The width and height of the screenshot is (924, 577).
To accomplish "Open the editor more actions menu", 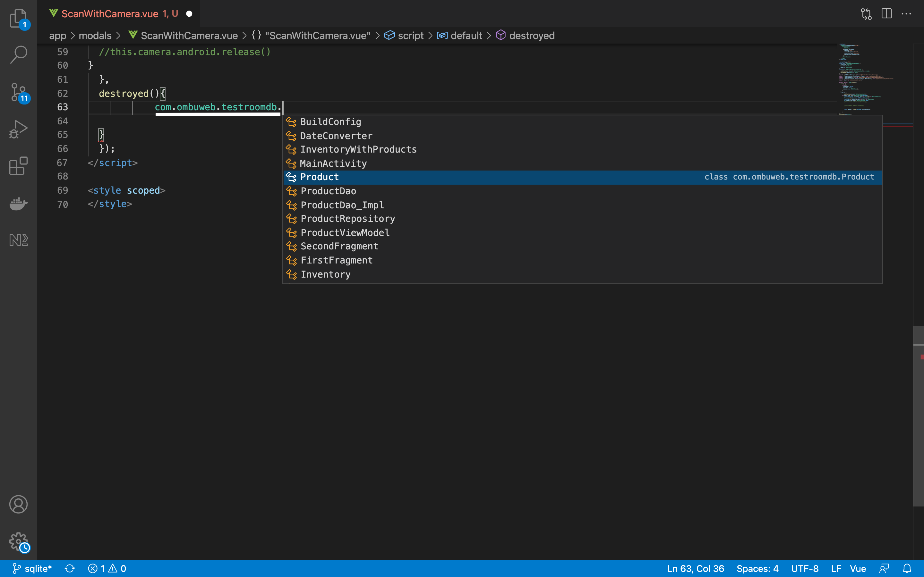I will pos(907,14).
